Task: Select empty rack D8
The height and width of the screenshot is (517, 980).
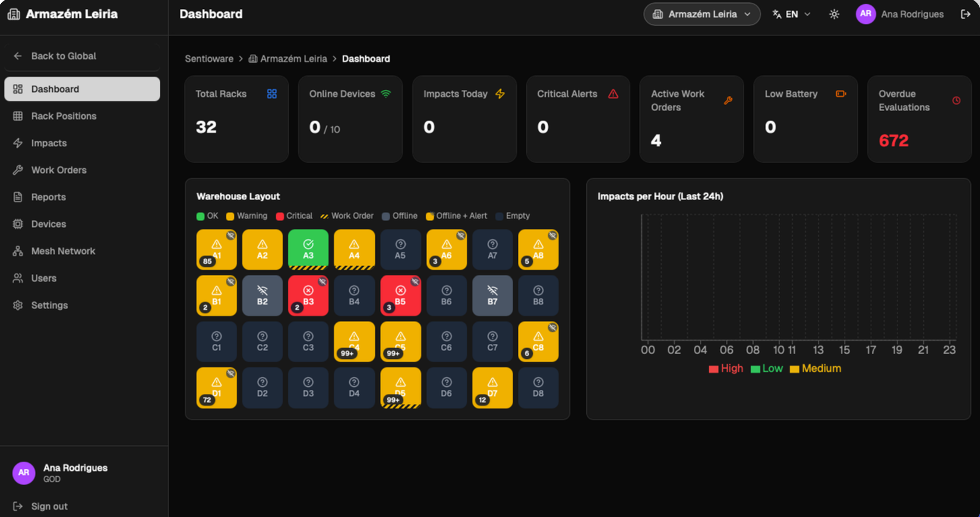Action: 538,387
